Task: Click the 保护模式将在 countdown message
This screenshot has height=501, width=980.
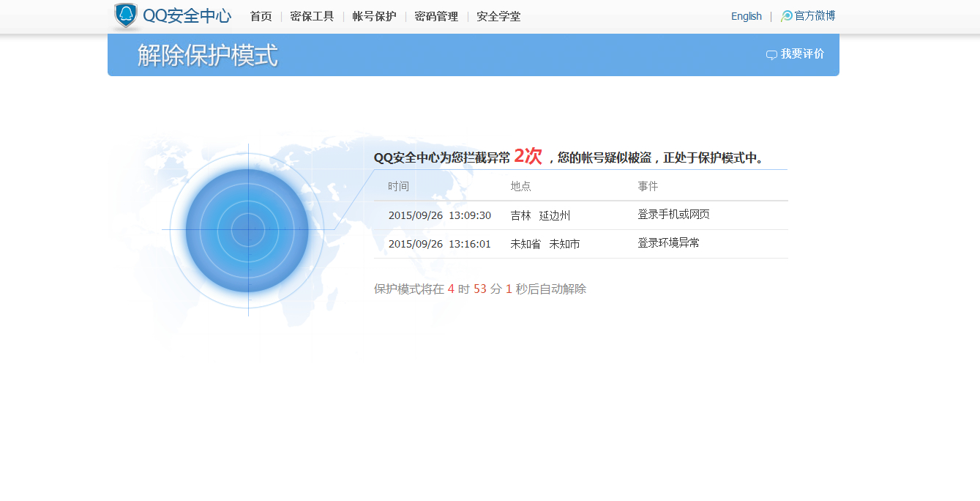Action: coord(480,289)
